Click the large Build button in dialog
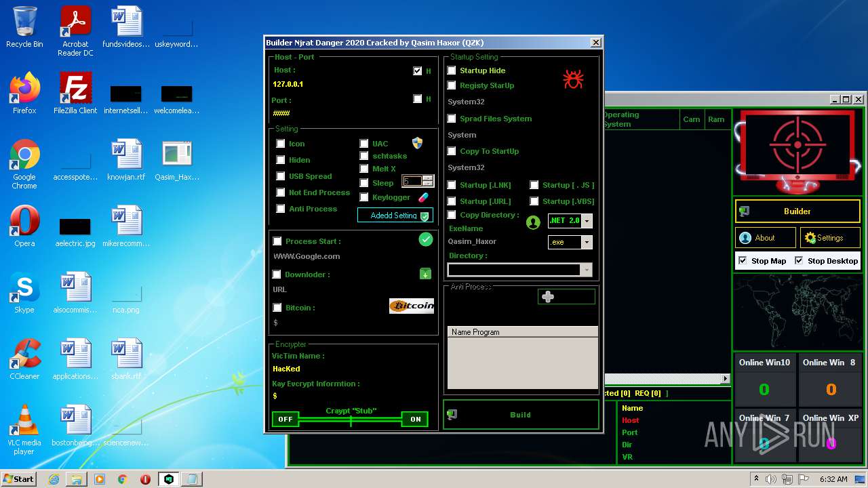The height and width of the screenshot is (488, 868). (x=521, y=415)
